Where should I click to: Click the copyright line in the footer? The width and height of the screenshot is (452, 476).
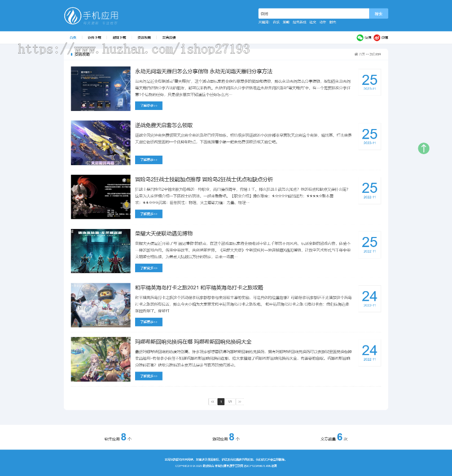point(226,465)
